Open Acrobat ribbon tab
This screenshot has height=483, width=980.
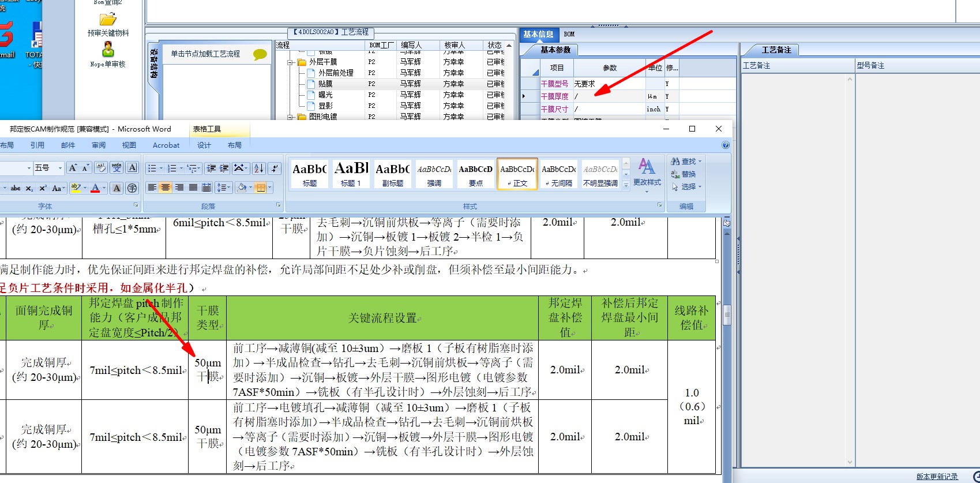coord(166,145)
